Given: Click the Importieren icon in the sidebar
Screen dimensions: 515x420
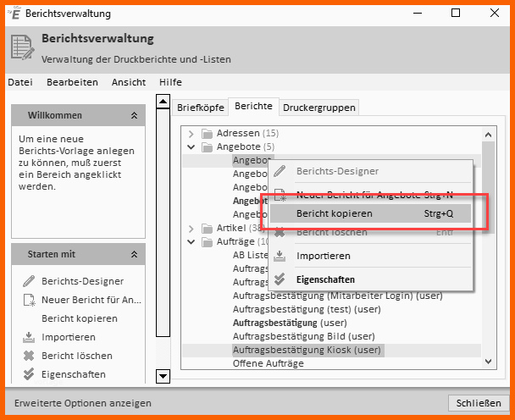Looking at the screenshot, I should 28,337.
